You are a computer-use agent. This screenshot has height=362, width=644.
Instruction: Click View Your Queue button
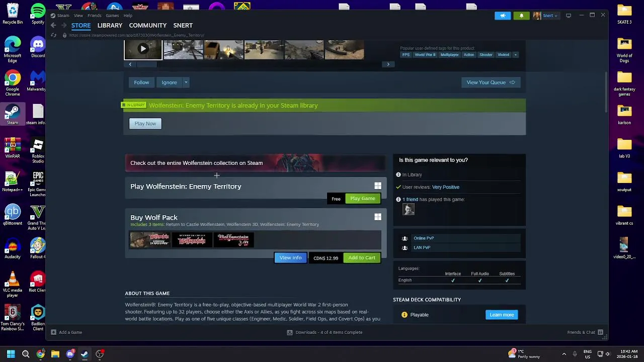(x=491, y=82)
